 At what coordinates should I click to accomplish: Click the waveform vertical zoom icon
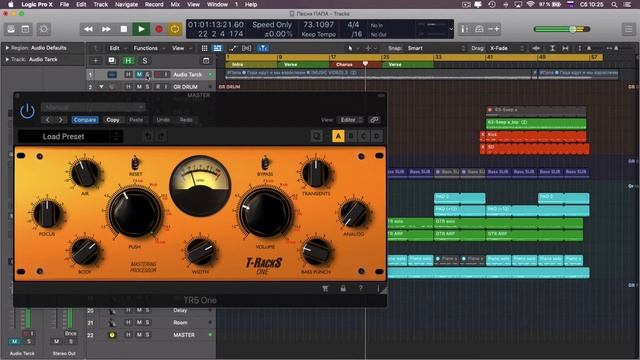[536, 48]
